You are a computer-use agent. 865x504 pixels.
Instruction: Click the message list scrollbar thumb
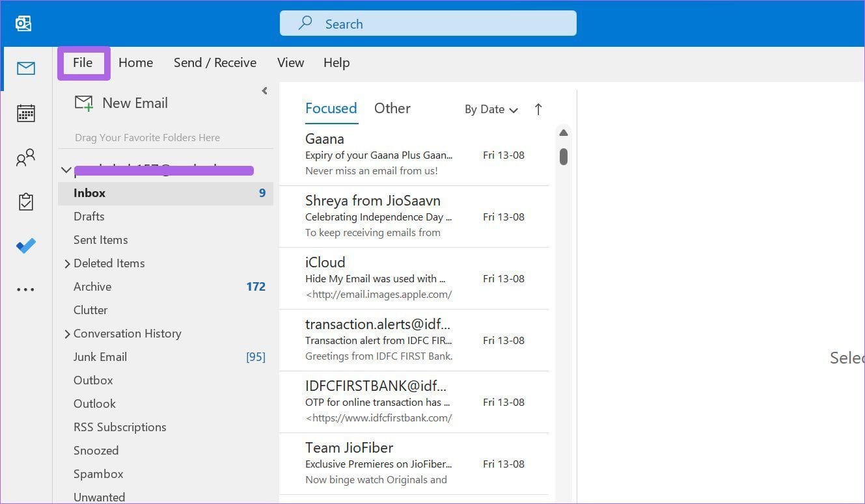[x=564, y=157]
